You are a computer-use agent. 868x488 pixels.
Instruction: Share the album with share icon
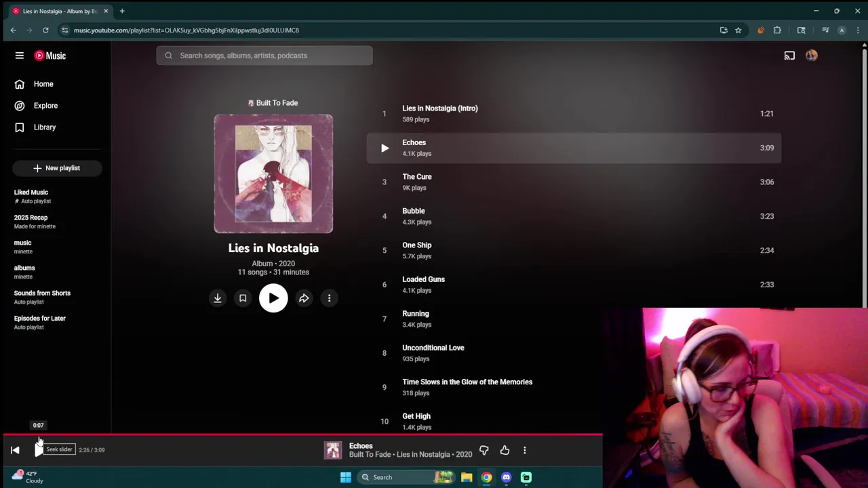pyautogui.click(x=304, y=298)
